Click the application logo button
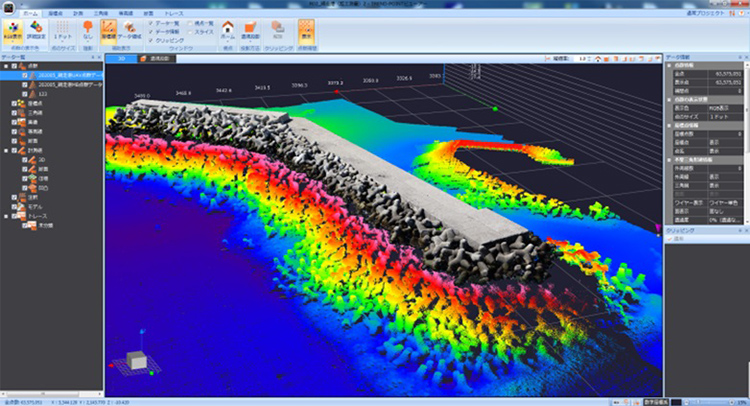The width and height of the screenshot is (750, 406). 9,7
